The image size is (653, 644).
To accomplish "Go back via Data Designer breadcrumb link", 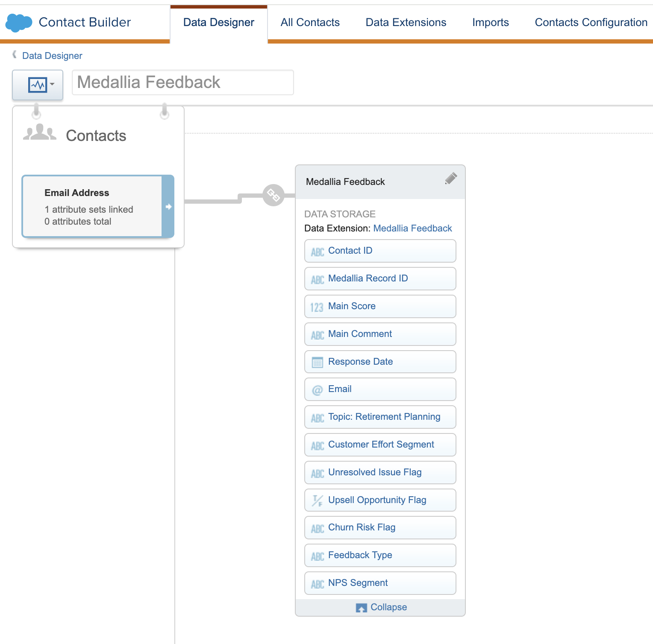I will 52,56.
